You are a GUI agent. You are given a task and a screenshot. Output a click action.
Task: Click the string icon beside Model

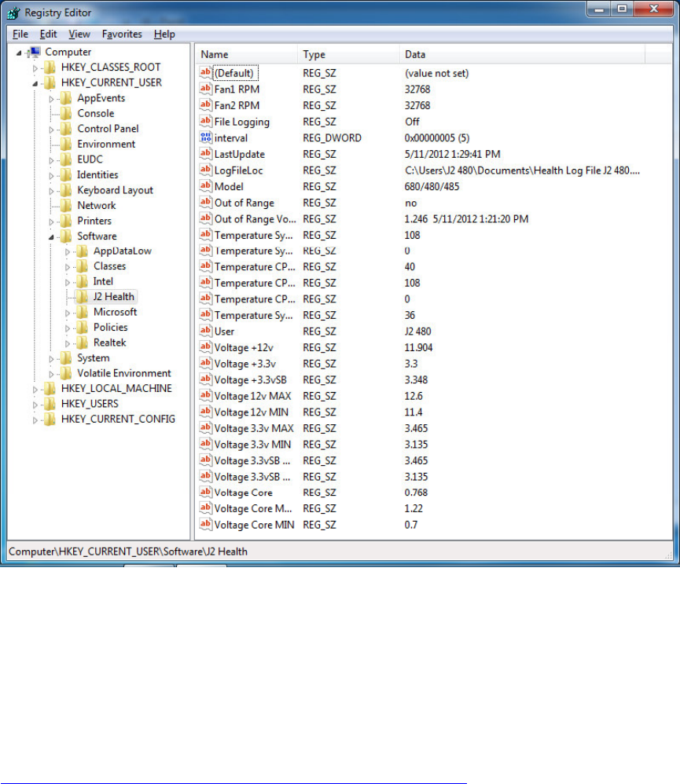(x=205, y=186)
